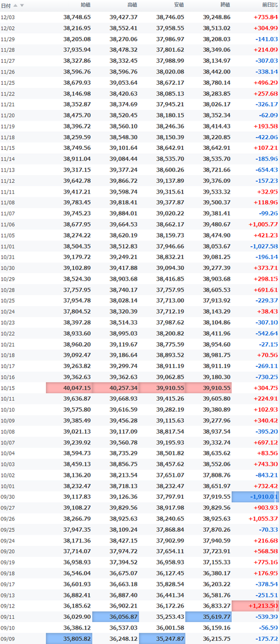
Task: Click the 安値 column header
Action: (179, 6)
